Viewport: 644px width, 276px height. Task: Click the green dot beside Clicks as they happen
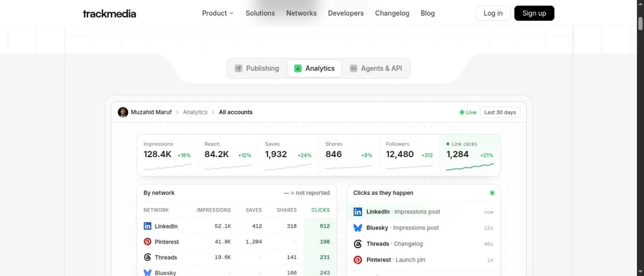point(492,193)
